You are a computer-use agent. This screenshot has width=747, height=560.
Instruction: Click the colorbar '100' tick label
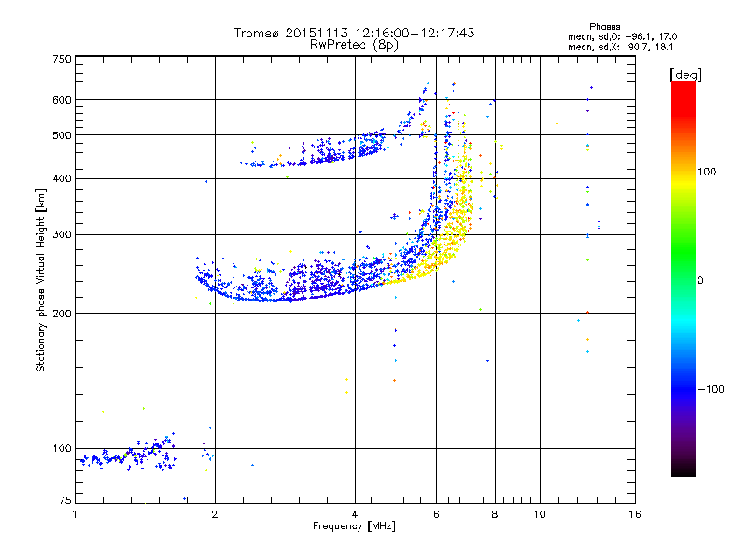[707, 172]
